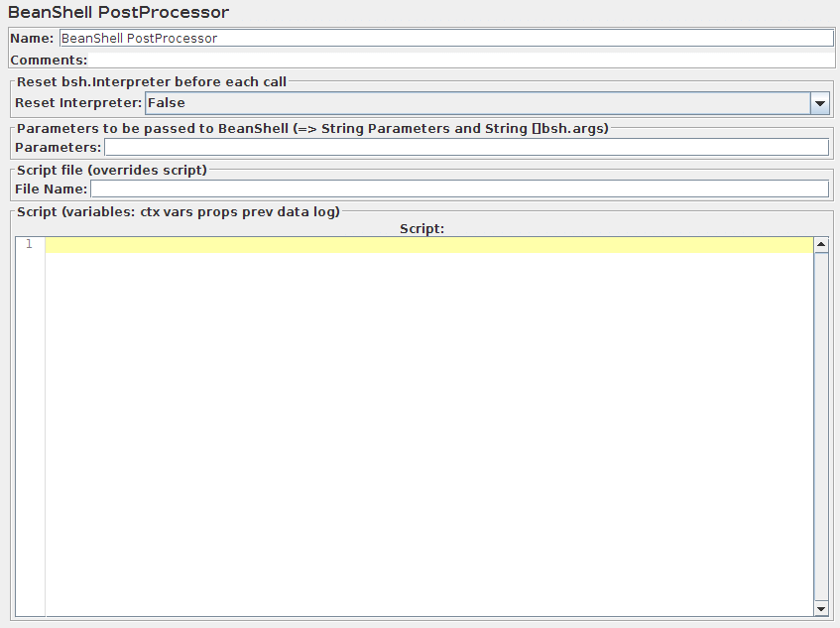
Task: Click the 'Script file (overrides script)' section label
Action: coord(114,170)
